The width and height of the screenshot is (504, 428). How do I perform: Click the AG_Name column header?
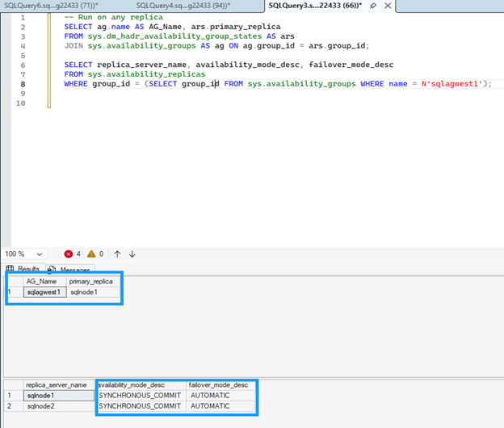coord(43,281)
